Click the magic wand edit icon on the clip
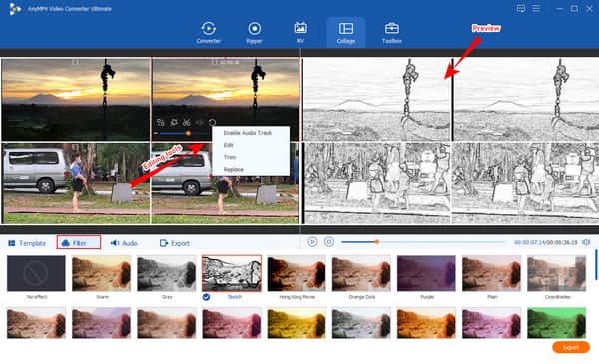The image size is (599, 364). point(174,122)
